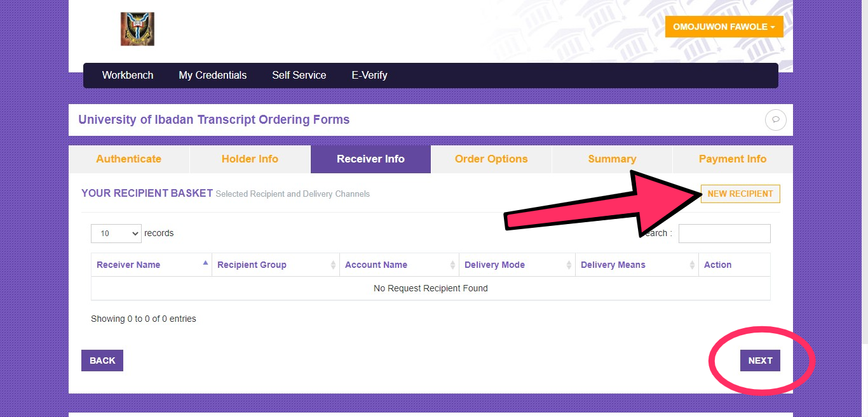Image resolution: width=868 pixels, height=417 pixels.
Task: Switch to the Order Options tab
Action: point(491,159)
